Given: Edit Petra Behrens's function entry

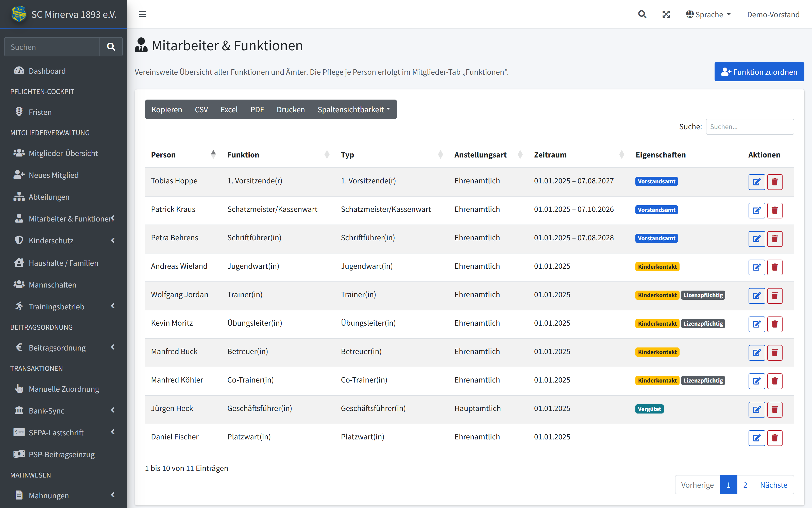Looking at the screenshot, I should [757, 239].
